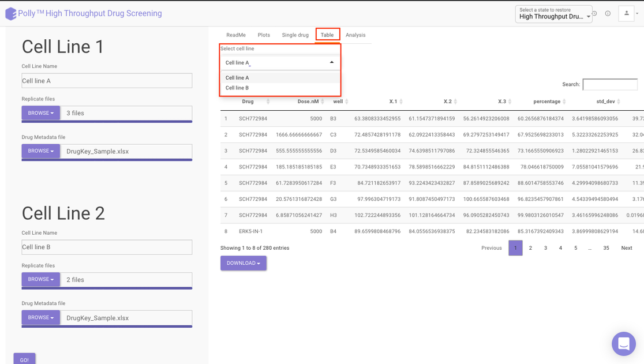This screenshot has width=644, height=364.
Task: Click Cell Line 1 DrugKey_Sample.xlsx field
Action: click(x=126, y=151)
